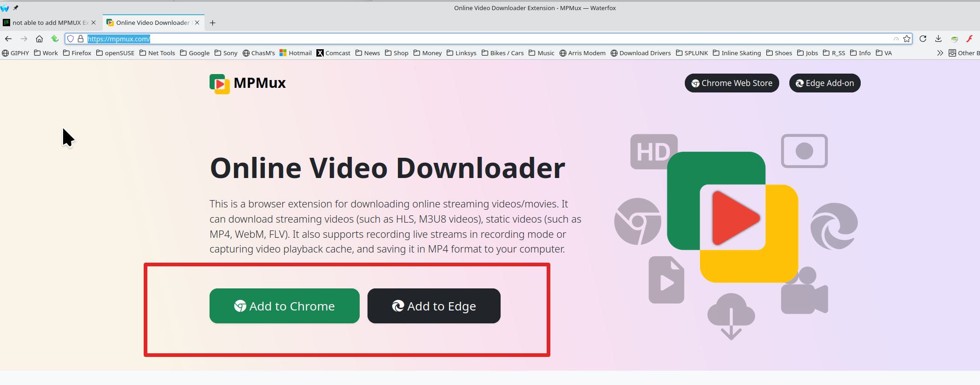This screenshot has width=980, height=385.
Task: Go forward using the arrow icon
Action: tap(24, 39)
